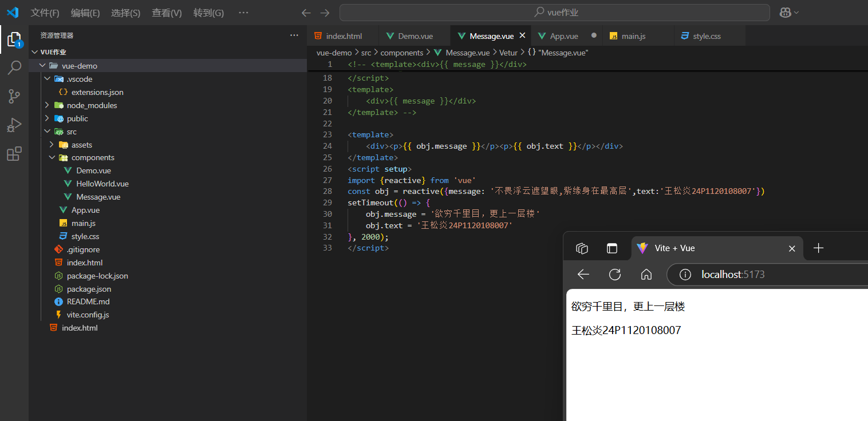Open the vue作业 command center search box
This screenshot has height=421, width=868.
click(x=554, y=13)
